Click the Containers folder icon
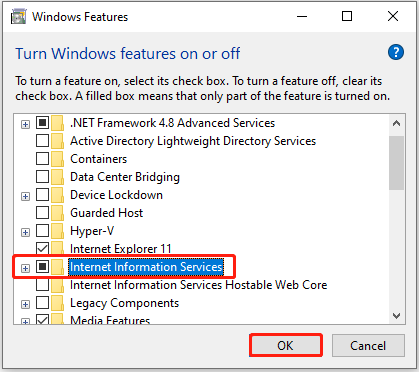 coord(57,159)
